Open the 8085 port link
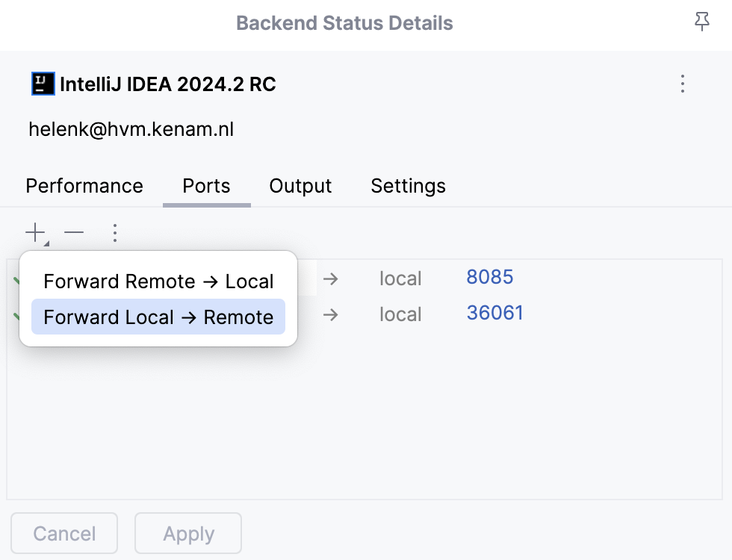The image size is (732, 560). point(490,276)
